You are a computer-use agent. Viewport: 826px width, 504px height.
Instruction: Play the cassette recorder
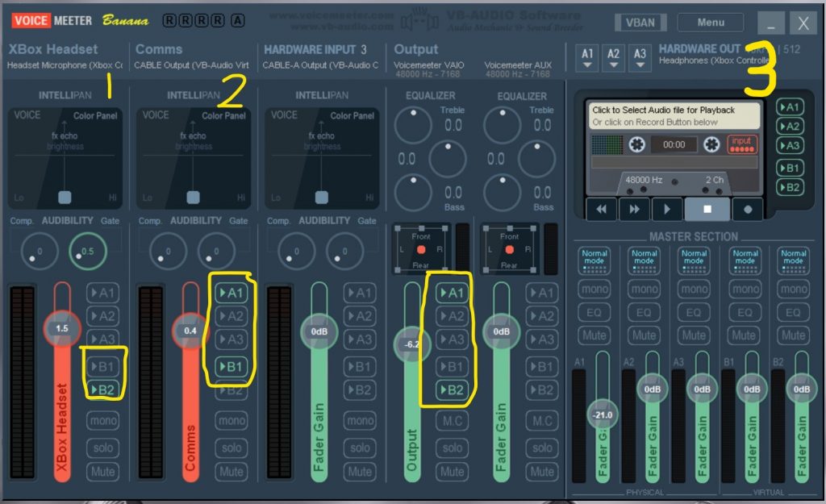(x=667, y=209)
